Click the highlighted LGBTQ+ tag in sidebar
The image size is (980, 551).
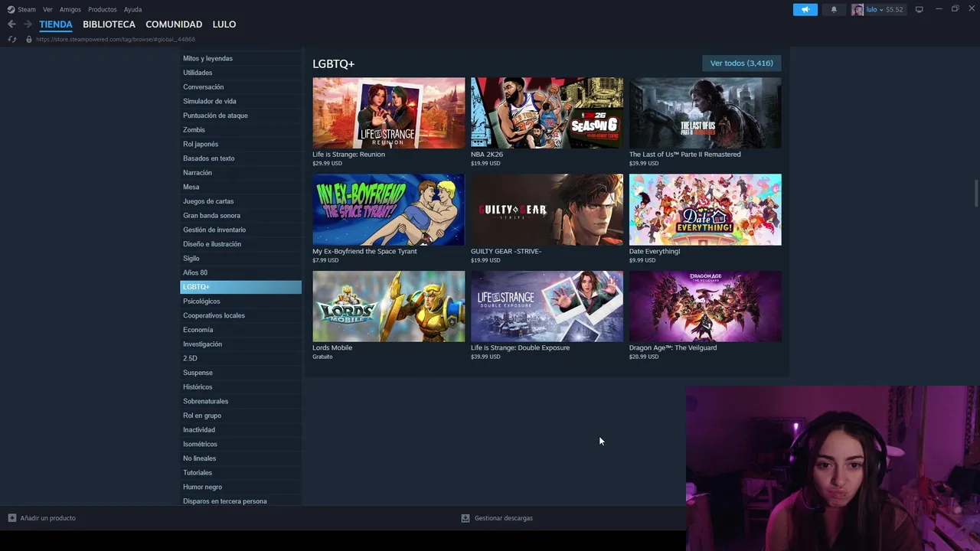pyautogui.click(x=240, y=287)
